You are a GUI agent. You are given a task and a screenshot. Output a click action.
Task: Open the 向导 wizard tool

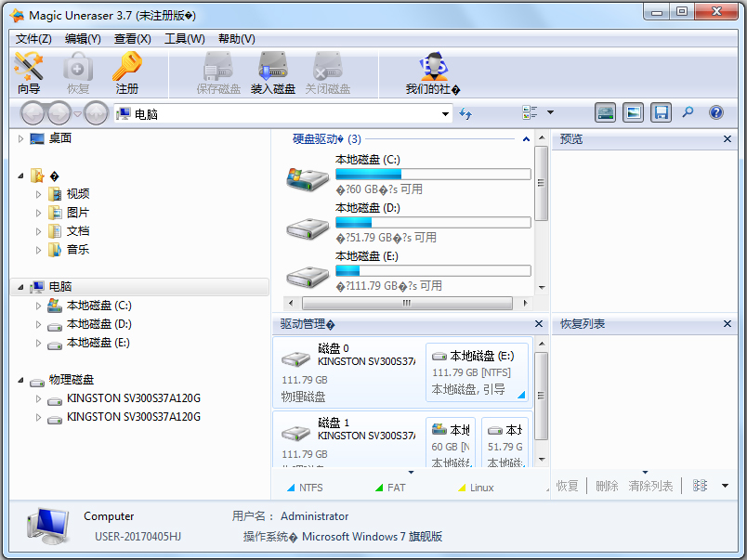click(29, 73)
